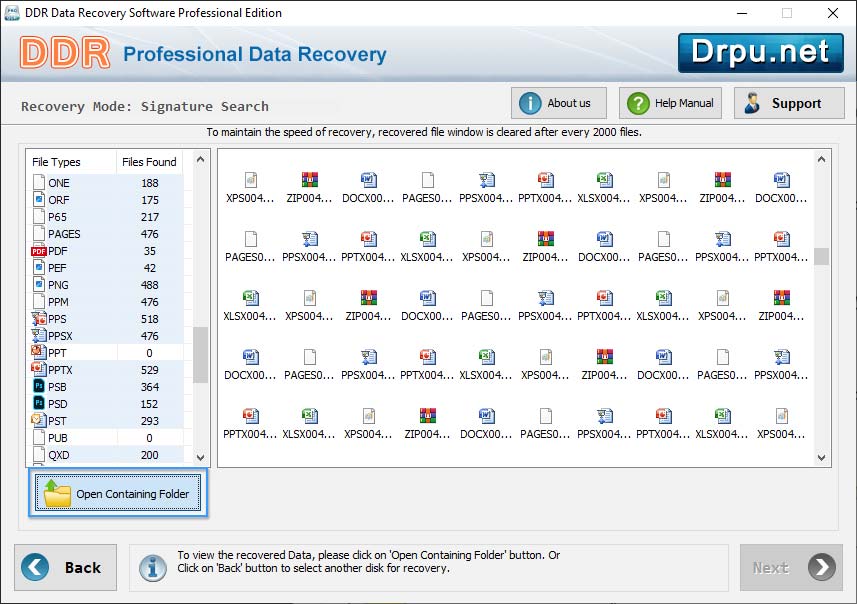This screenshot has height=604, width=857.
Task: Click the PUB file type icon
Action: [39, 437]
